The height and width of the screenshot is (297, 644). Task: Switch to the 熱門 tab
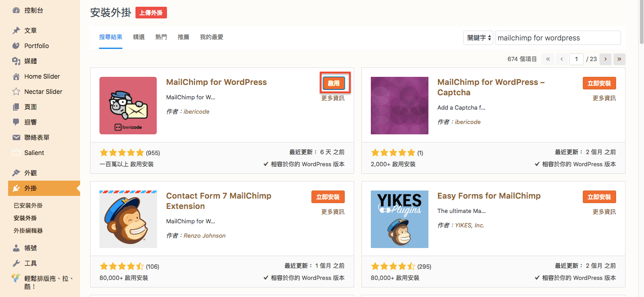pyautogui.click(x=161, y=37)
